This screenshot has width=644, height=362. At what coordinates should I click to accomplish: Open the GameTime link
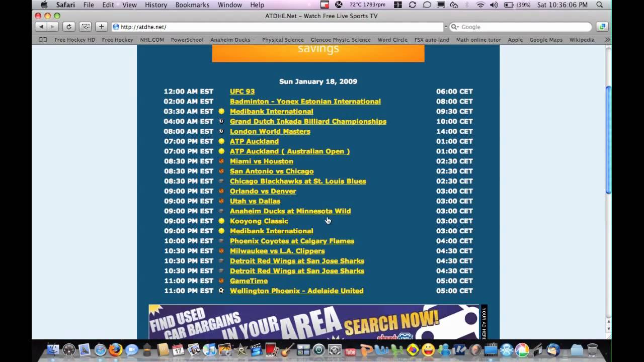coord(249,281)
